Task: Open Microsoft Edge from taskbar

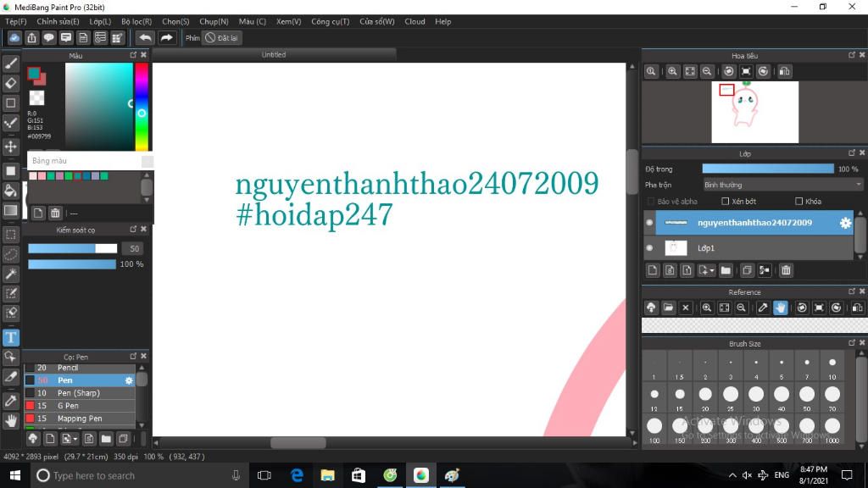Action: 297,475
